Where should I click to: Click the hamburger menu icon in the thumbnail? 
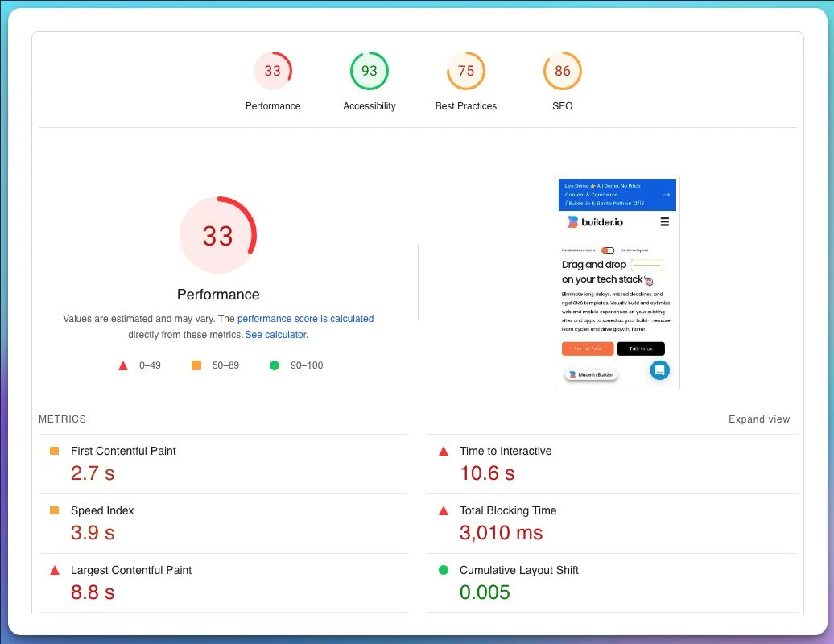pos(665,221)
